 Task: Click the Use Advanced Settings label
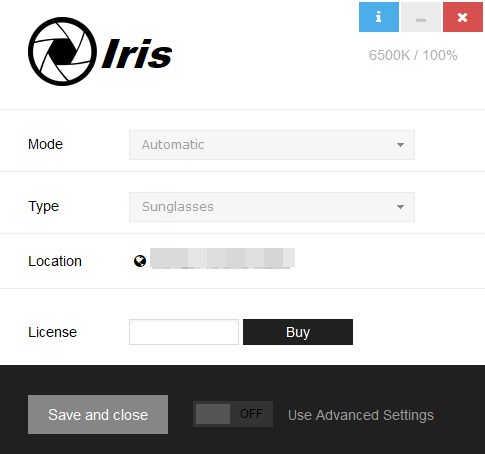click(x=361, y=415)
